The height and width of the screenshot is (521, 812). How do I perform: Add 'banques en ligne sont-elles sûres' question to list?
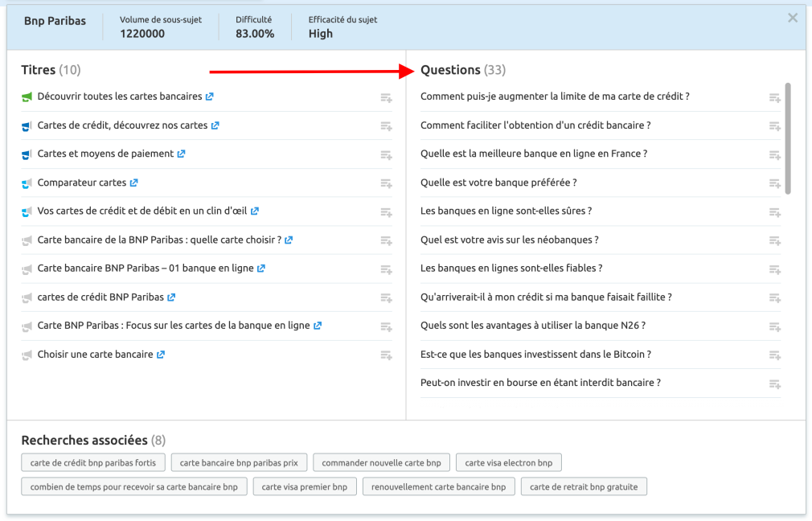(x=775, y=212)
